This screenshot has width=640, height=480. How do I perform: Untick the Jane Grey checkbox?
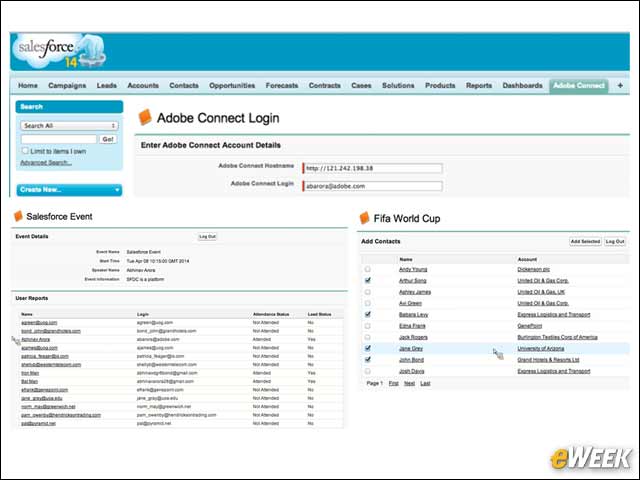pos(367,348)
